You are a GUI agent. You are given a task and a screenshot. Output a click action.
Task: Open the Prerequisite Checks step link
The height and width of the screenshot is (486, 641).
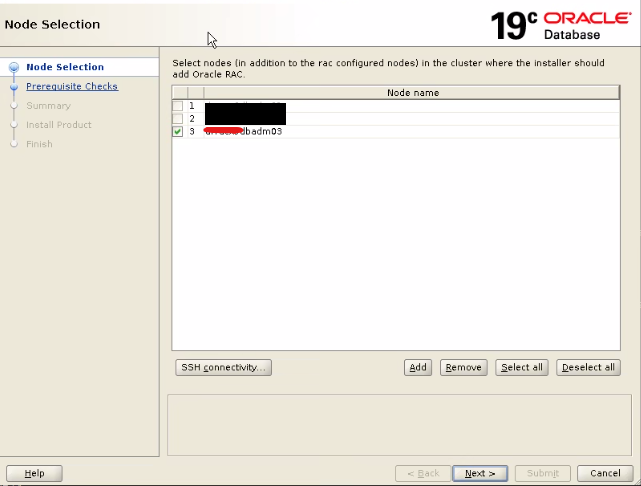pyautogui.click(x=72, y=86)
